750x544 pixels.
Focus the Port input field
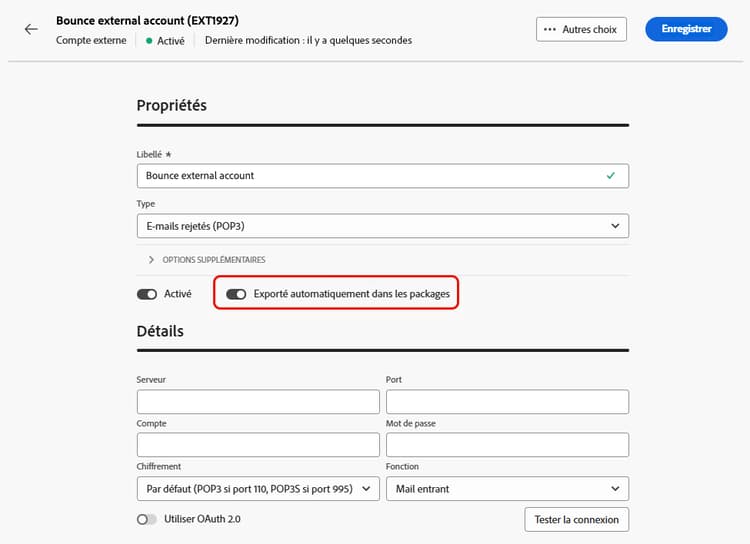click(506, 401)
